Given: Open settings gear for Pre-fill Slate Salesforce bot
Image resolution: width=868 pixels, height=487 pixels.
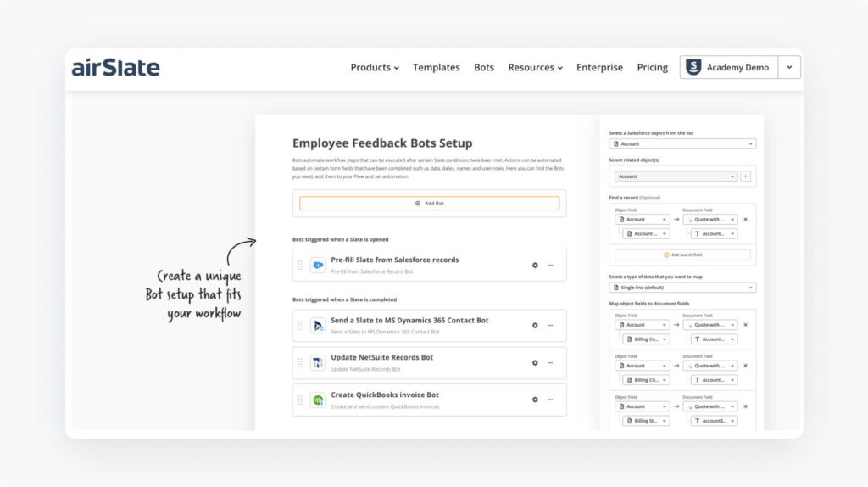Looking at the screenshot, I should [x=535, y=265].
